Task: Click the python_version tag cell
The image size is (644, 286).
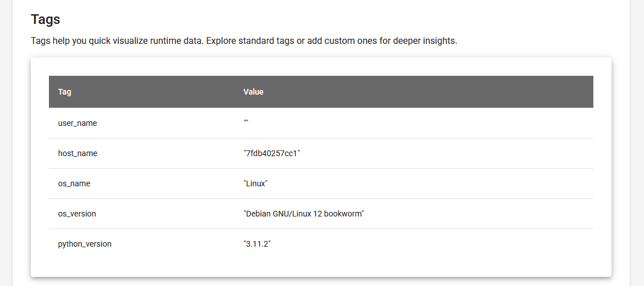Action: [85, 244]
